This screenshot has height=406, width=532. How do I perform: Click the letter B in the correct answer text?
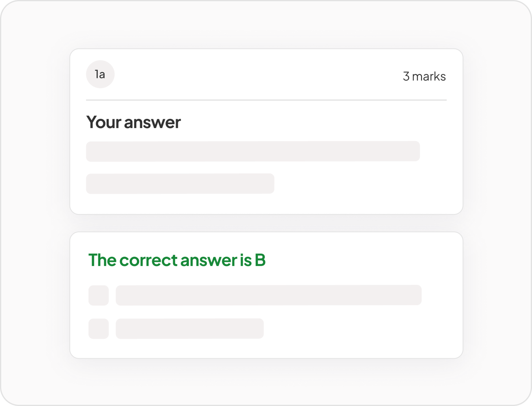(x=260, y=260)
